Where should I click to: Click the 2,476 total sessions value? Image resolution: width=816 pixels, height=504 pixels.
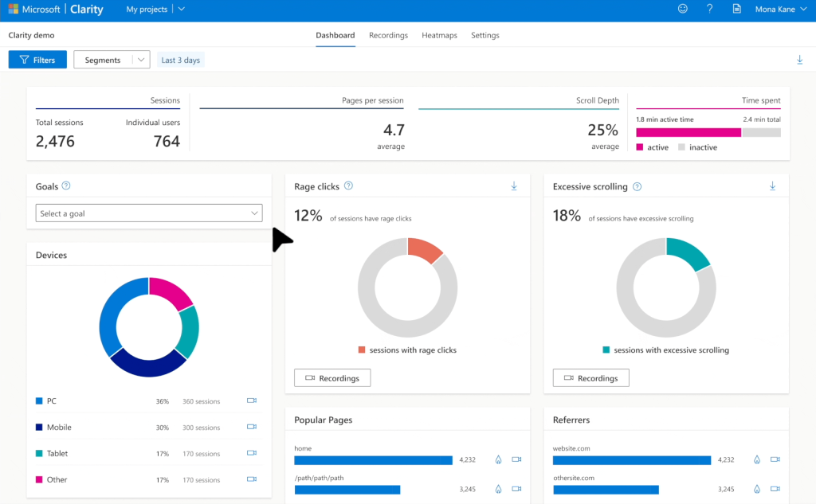click(x=55, y=141)
